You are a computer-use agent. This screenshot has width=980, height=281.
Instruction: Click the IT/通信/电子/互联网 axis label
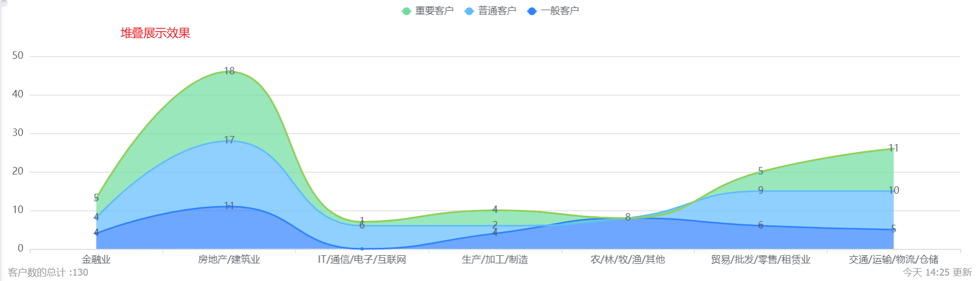pyautogui.click(x=362, y=260)
